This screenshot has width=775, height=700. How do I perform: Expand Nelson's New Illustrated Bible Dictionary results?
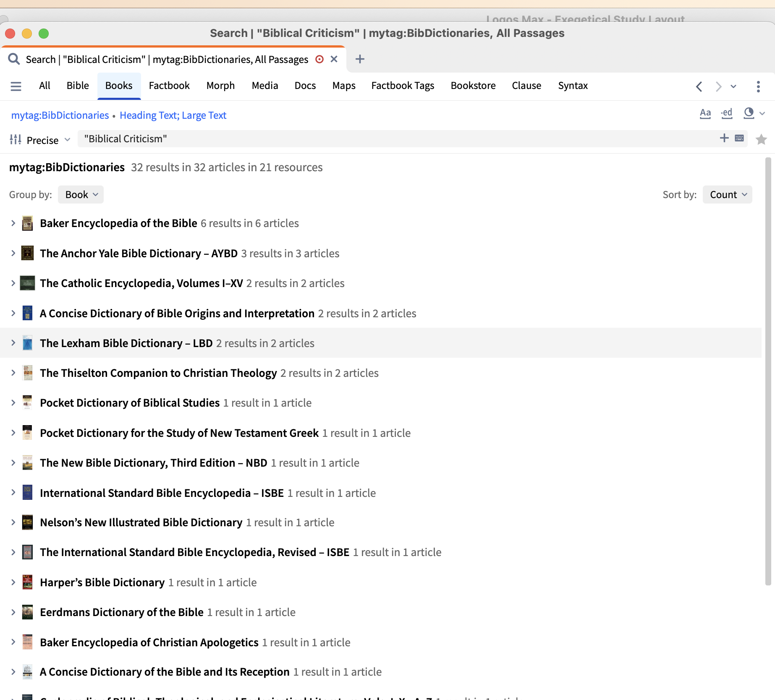pyautogui.click(x=13, y=522)
